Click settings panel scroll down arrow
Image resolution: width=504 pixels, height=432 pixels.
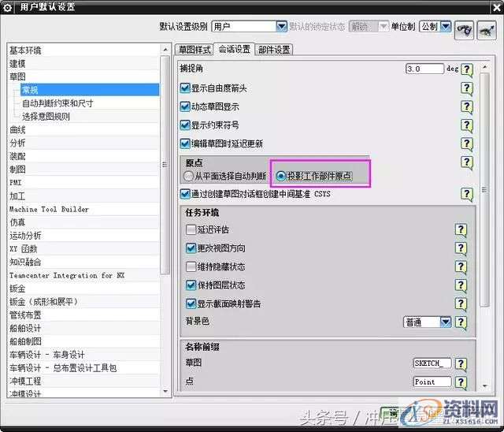(485, 385)
